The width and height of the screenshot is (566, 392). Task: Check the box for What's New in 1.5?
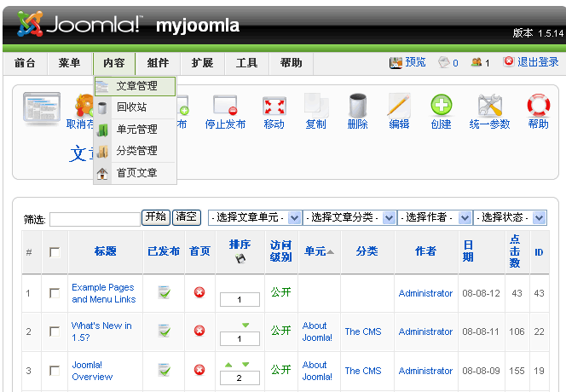click(55, 331)
